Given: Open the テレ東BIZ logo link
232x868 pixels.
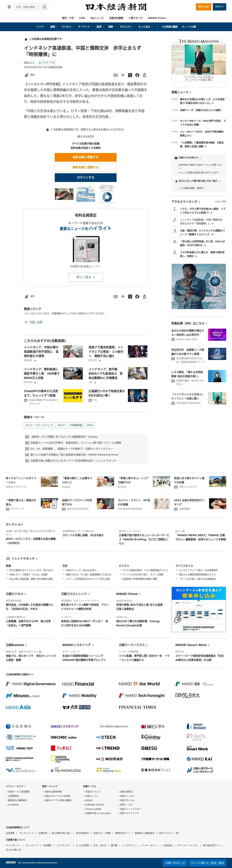Looking at the screenshot, I should click(x=61, y=748).
